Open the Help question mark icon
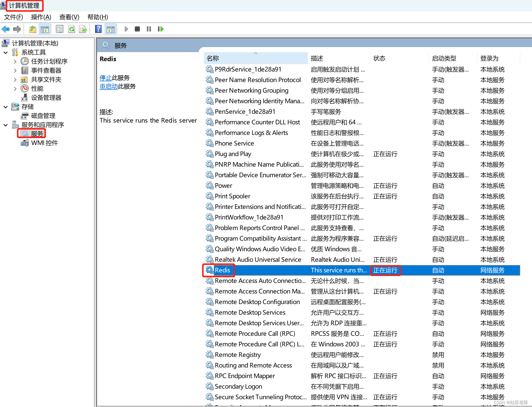The image size is (532, 407). (x=98, y=29)
